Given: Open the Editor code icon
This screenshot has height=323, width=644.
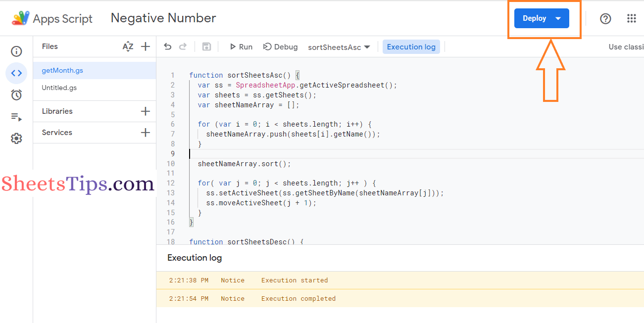Looking at the screenshot, I should click(16, 73).
